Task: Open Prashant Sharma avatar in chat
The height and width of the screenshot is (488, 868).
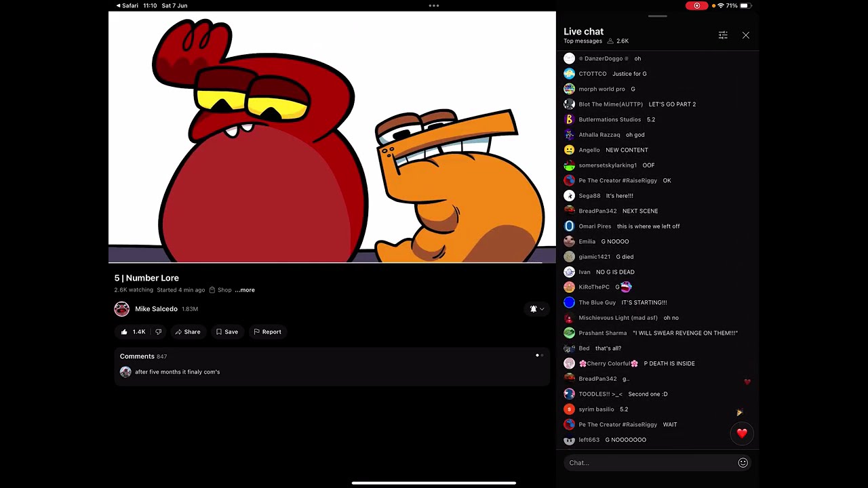Action: pos(569,333)
